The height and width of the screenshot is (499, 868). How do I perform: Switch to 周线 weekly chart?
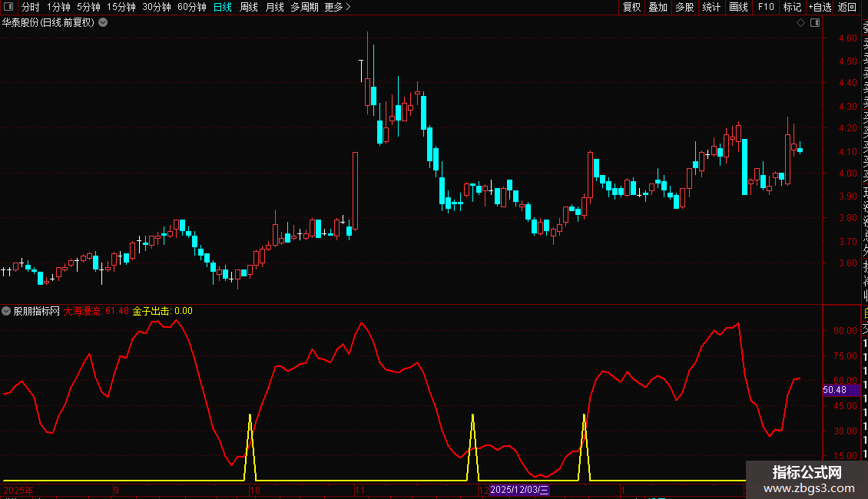point(249,7)
